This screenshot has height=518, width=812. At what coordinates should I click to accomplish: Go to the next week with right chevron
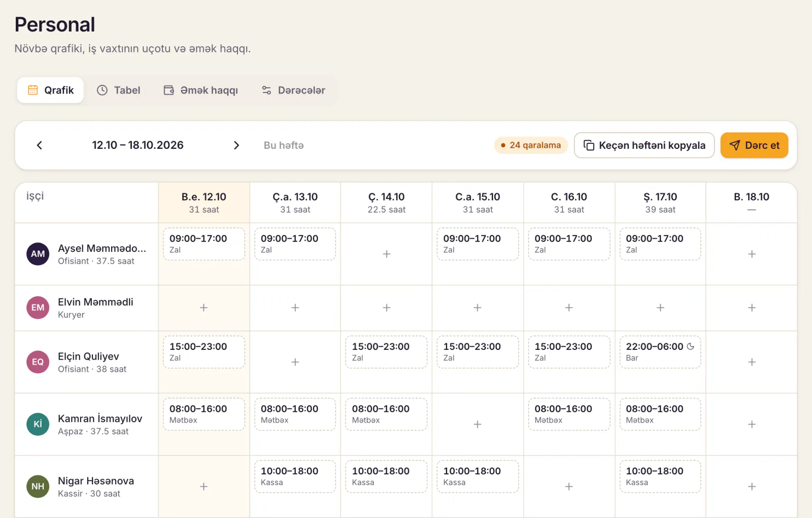[236, 145]
